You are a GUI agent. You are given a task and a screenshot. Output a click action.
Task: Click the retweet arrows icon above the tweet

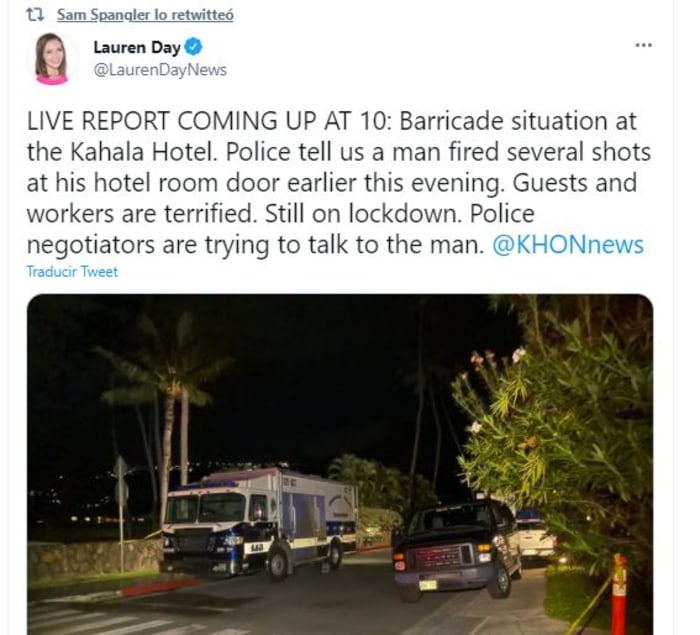(x=35, y=15)
